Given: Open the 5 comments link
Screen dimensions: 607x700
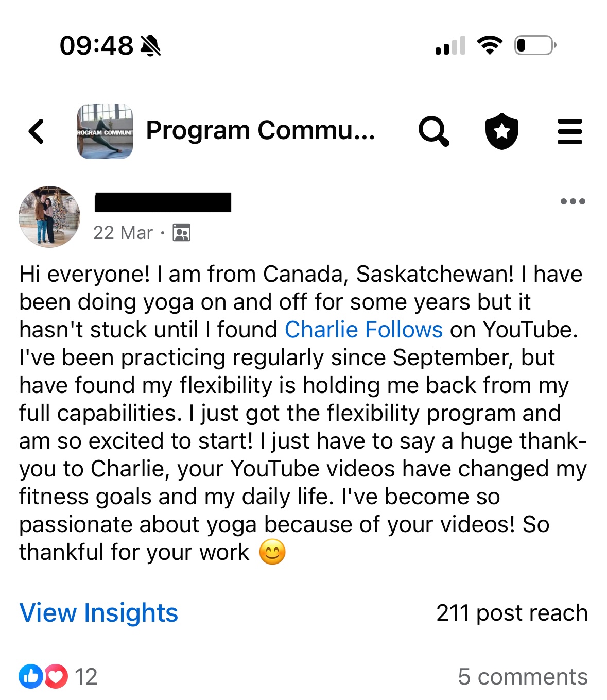Looking at the screenshot, I should [523, 677].
